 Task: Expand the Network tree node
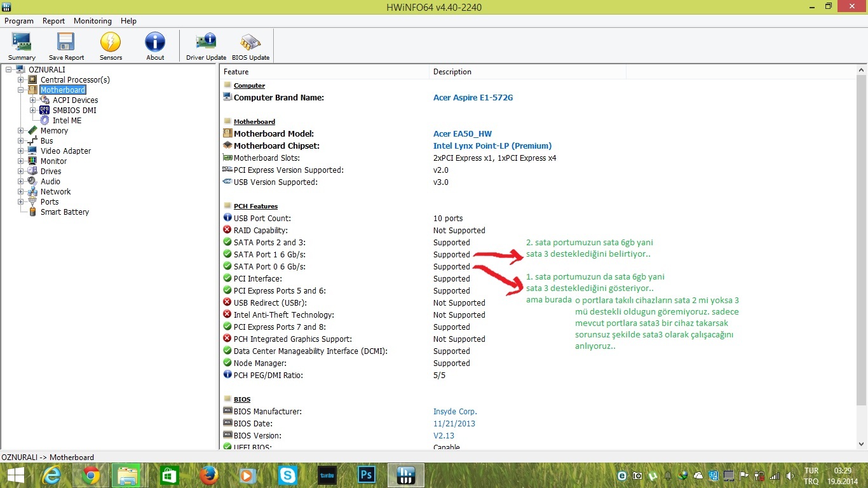click(x=21, y=191)
